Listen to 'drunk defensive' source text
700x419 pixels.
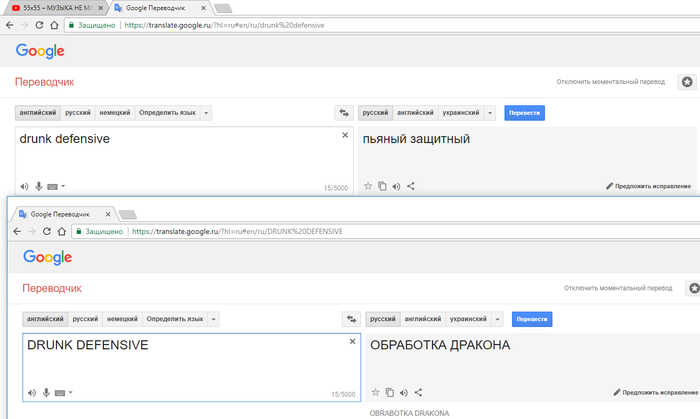point(24,186)
